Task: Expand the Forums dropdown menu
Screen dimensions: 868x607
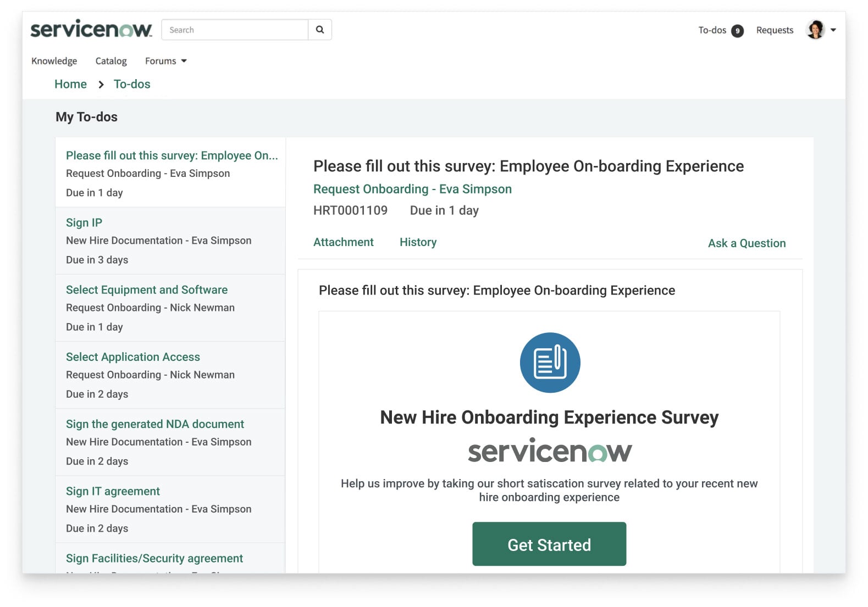Action: click(x=165, y=61)
